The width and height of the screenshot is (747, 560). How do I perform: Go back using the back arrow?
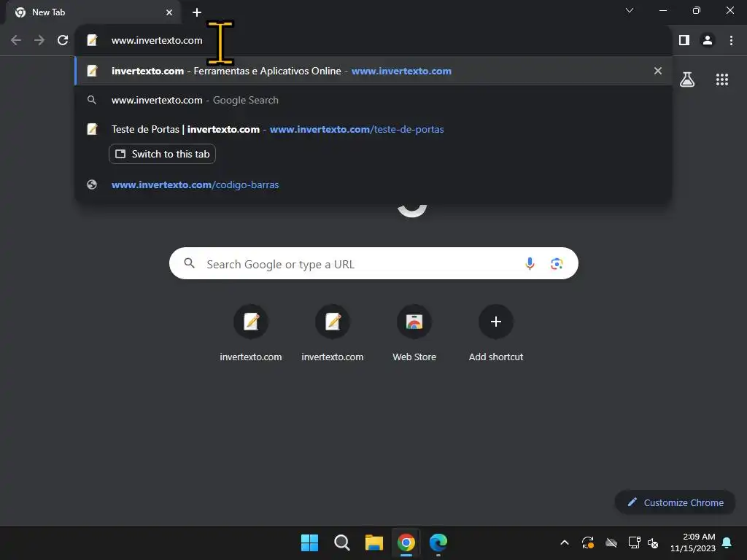click(x=16, y=41)
